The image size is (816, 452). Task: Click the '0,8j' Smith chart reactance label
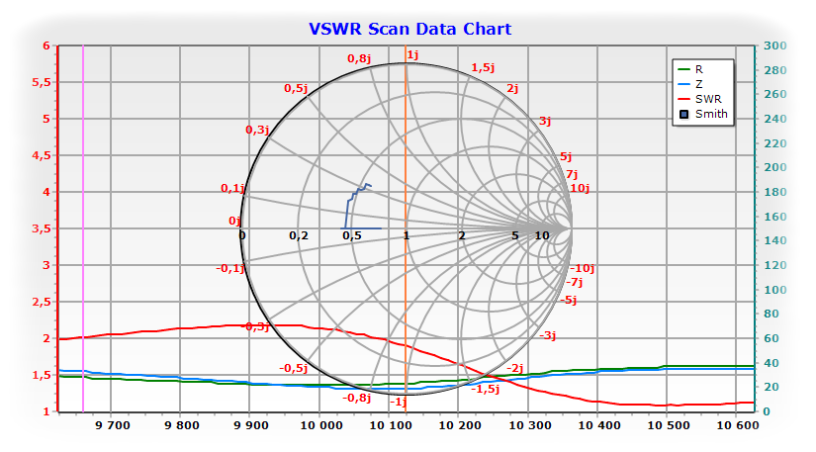[x=359, y=59]
